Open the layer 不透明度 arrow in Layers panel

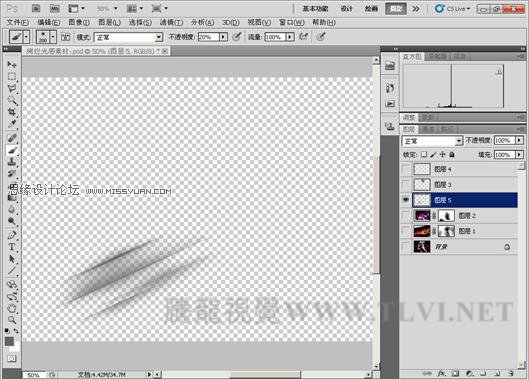point(520,140)
